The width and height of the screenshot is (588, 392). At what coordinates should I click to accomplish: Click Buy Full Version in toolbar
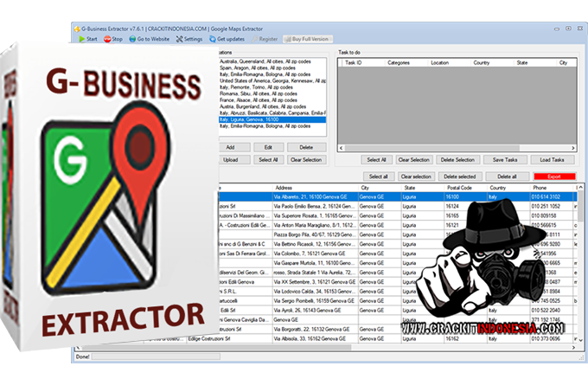coord(308,39)
